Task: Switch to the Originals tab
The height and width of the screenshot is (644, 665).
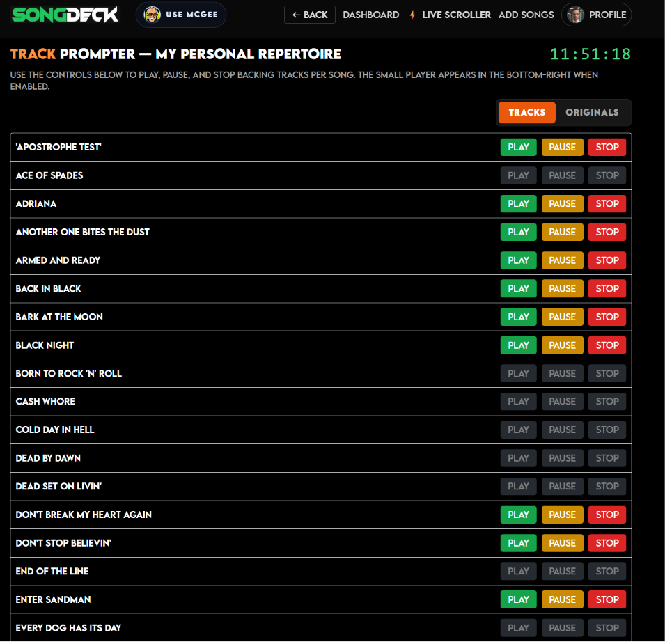Action: (592, 112)
